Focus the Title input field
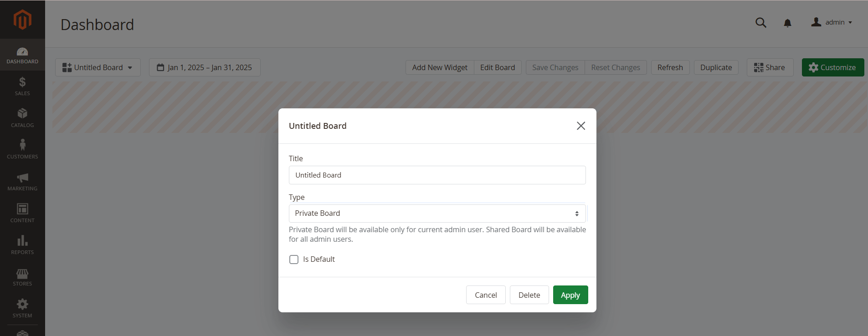868x336 pixels. point(437,175)
